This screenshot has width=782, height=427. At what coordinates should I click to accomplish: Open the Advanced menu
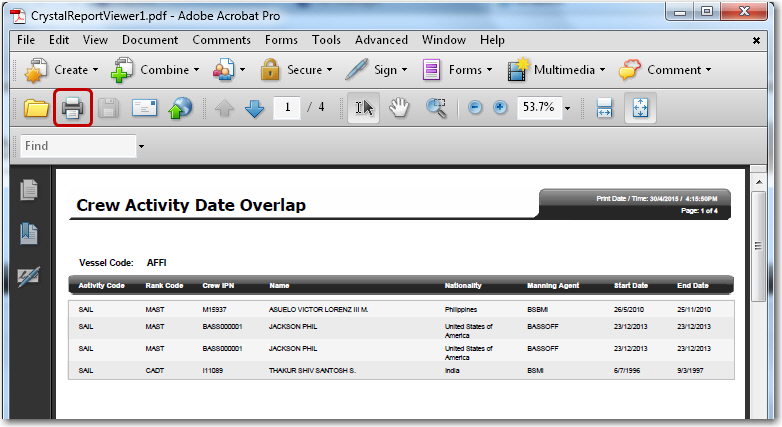[x=381, y=40]
